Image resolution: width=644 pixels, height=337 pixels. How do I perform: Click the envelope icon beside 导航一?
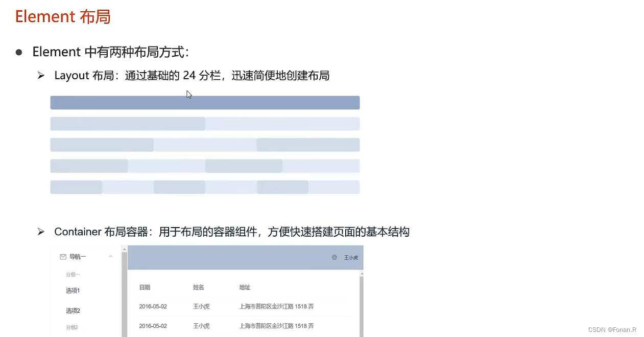[x=62, y=257]
